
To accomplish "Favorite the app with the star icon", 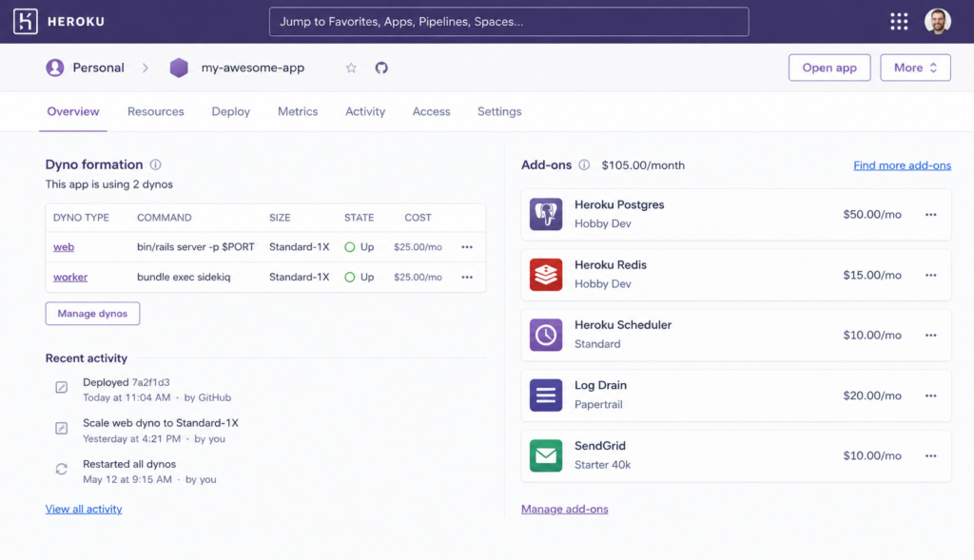I will click(351, 68).
